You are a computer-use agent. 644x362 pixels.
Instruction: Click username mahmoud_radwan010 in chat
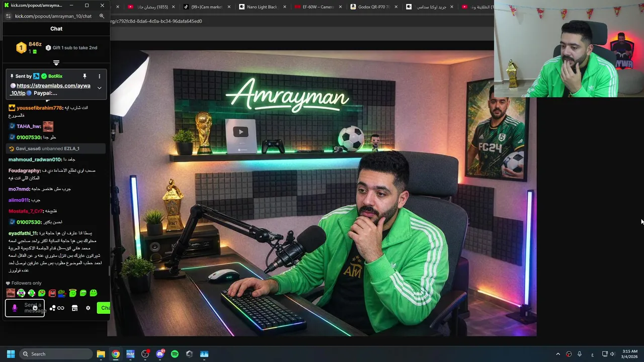35,160
